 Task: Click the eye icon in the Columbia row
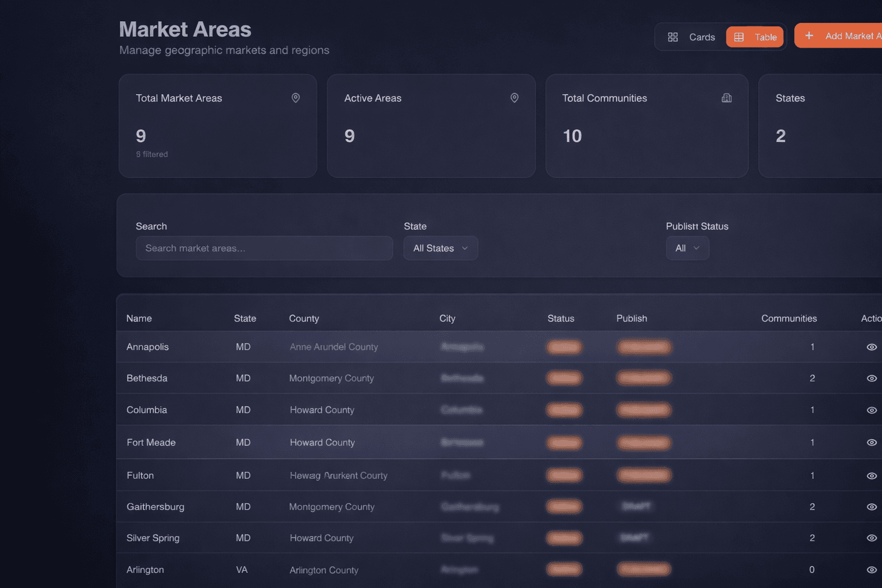[x=872, y=409]
